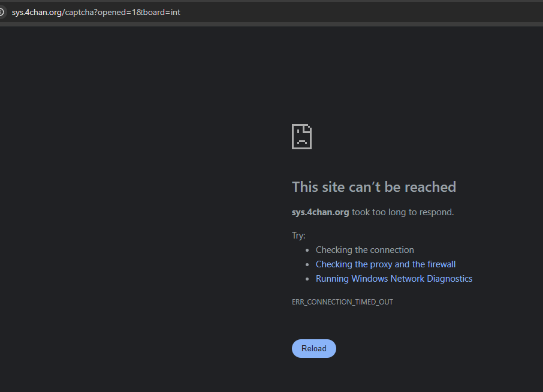Click the site info icon in address bar
Screen dimensions: 543x392
click(1, 13)
